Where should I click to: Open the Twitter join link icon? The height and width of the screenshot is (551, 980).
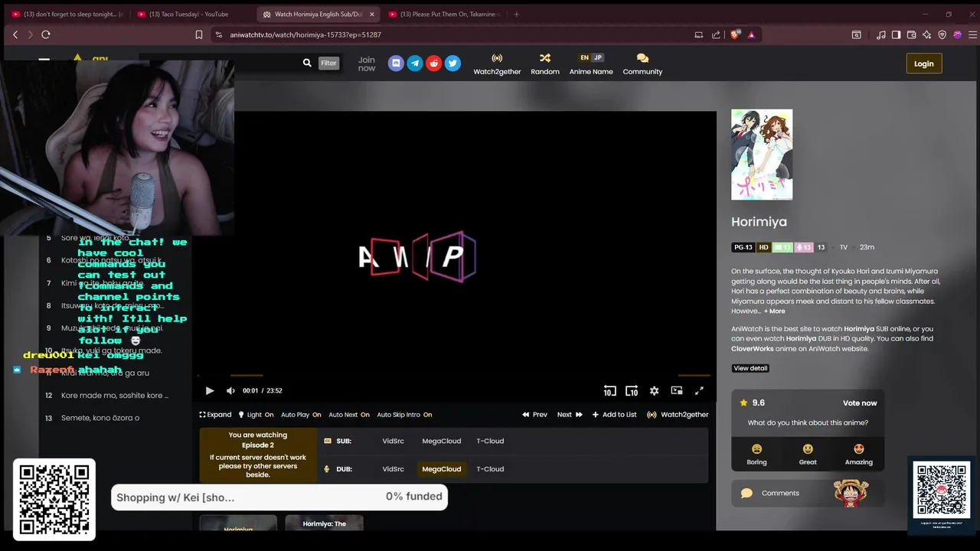453,63
